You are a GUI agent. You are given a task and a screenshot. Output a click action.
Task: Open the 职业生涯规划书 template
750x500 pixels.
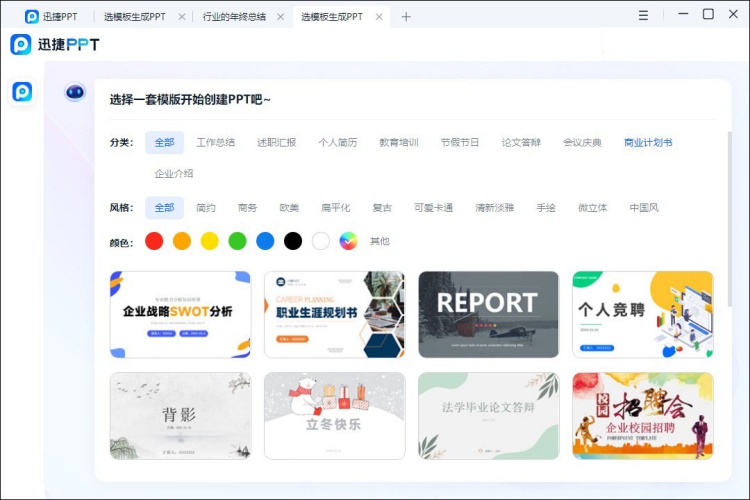[334, 314]
